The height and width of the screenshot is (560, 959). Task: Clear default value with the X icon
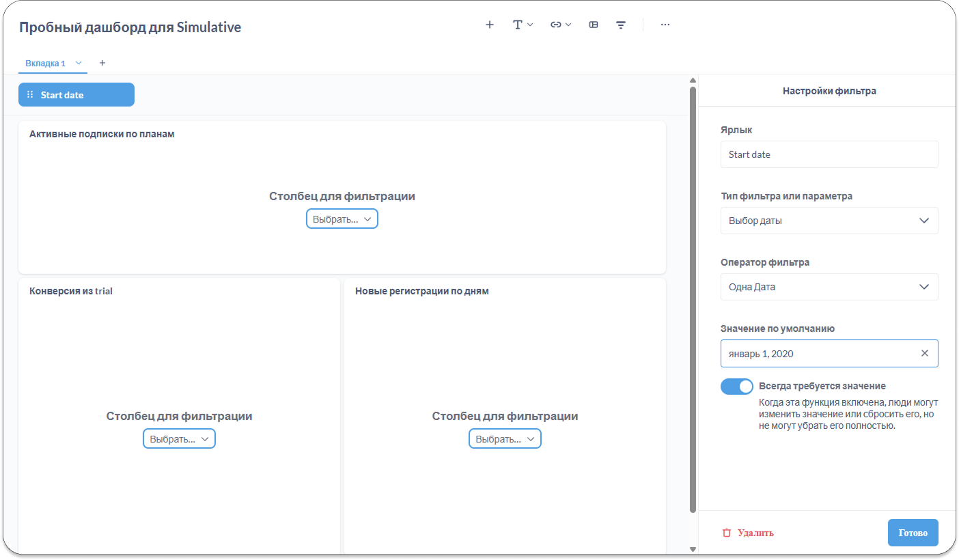(925, 354)
